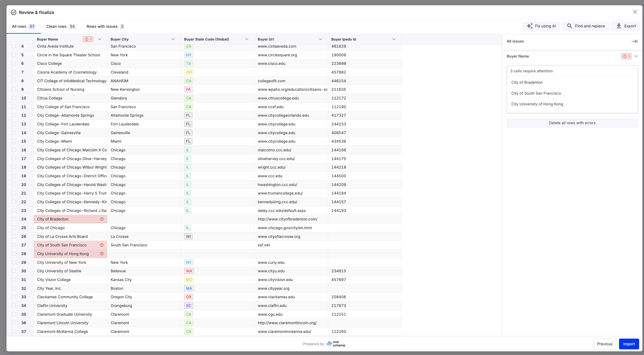Click the Export button

point(626,26)
